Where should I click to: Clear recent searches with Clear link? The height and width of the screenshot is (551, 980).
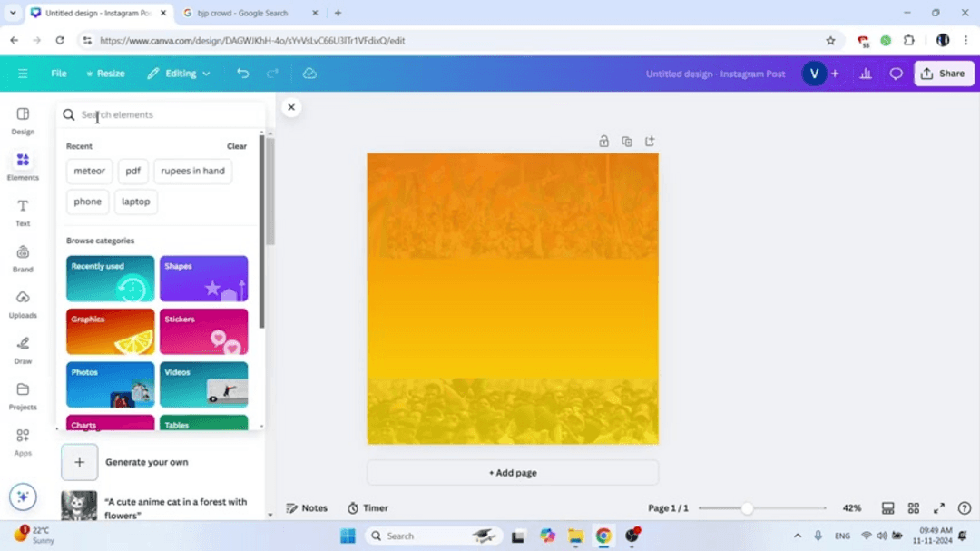click(x=236, y=146)
